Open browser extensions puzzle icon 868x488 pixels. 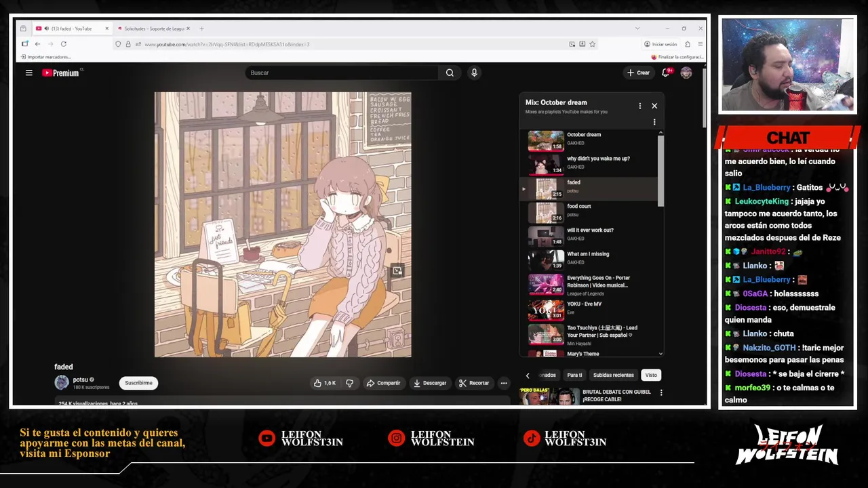[687, 44]
